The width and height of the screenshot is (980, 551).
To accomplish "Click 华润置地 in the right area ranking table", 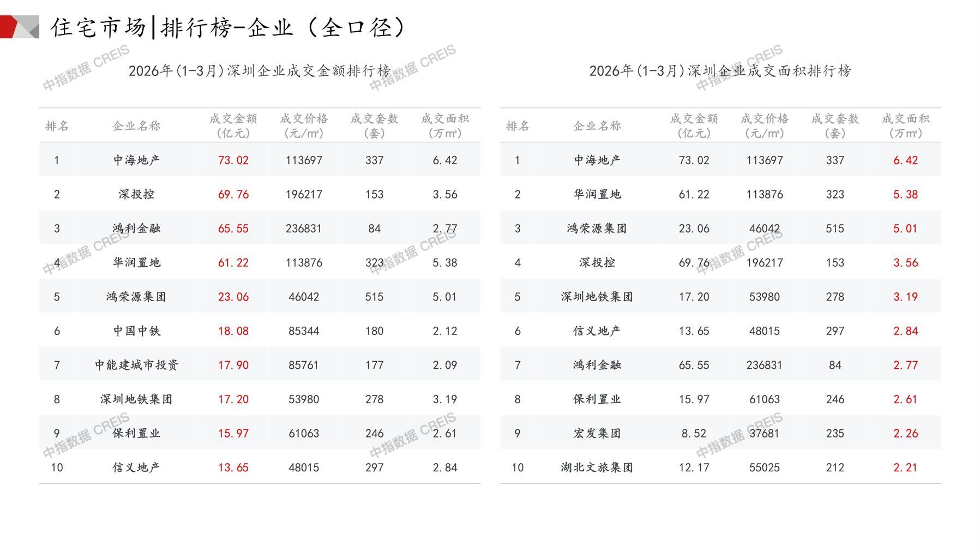I will 597,194.
